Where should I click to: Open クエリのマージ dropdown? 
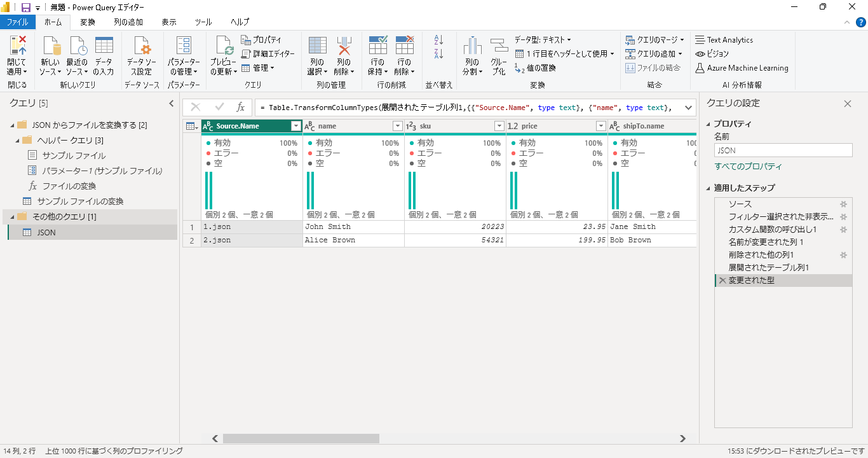(654, 40)
